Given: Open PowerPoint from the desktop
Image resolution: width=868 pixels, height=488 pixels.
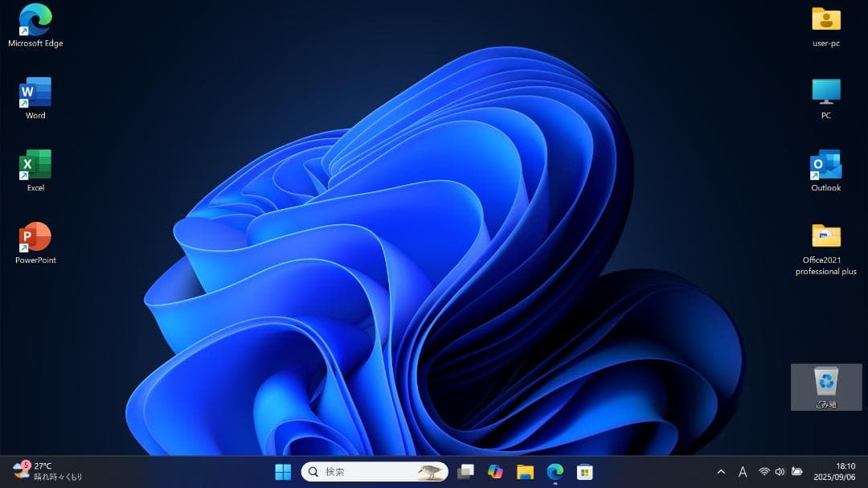Looking at the screenshot, I should tap(35, 236).
